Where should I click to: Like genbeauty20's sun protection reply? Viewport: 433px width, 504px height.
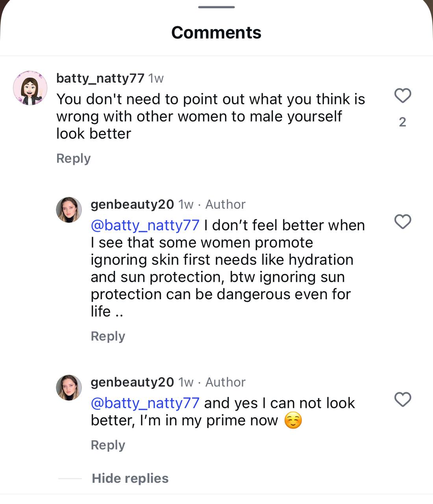tap(402, 222)
